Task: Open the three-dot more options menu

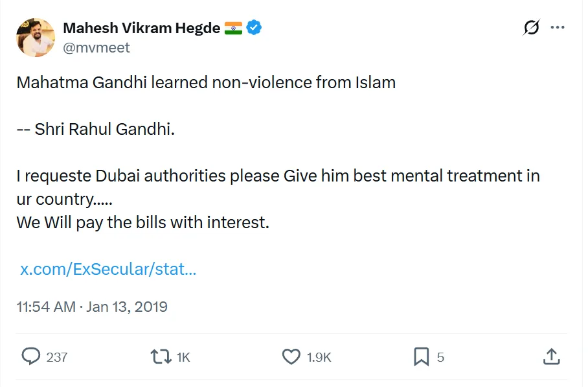Action: tap(557, 28)
